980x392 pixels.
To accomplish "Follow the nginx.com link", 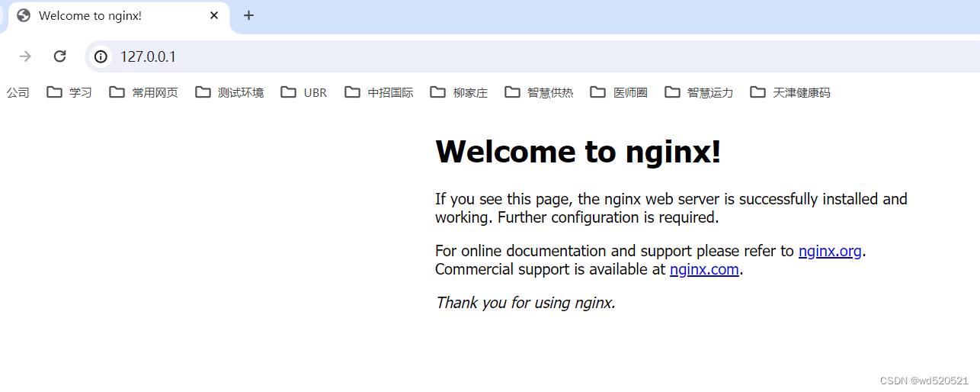I will 704,269.
